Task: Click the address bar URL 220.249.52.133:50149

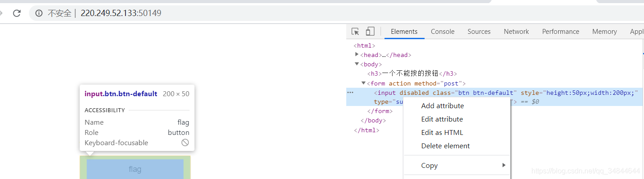Action: pyautogui.click(x=121, y=13)
